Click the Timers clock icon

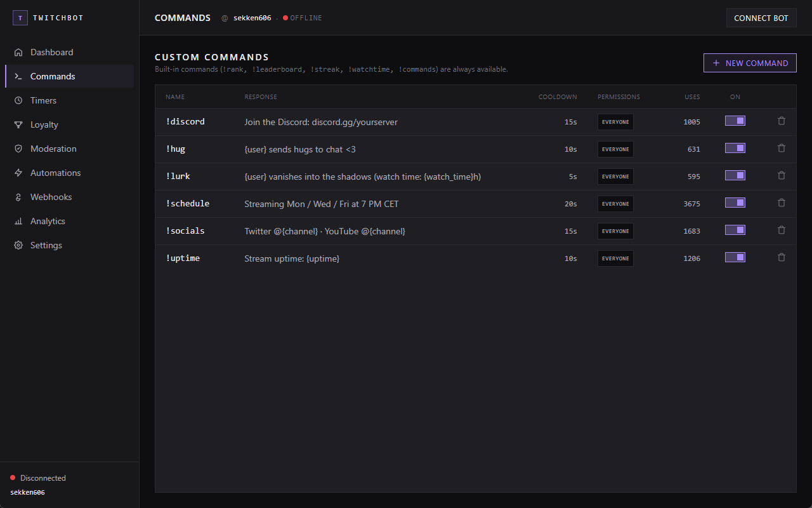[18, 100]
